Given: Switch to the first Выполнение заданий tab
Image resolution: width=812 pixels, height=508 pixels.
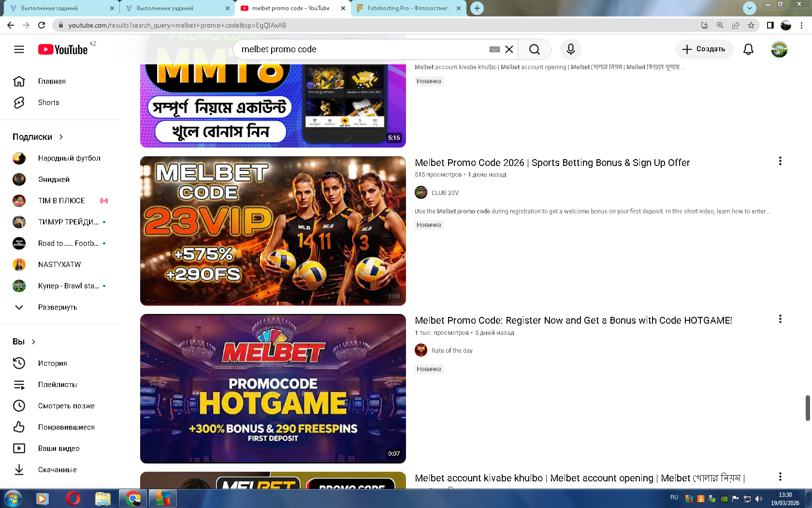Looking at the screenshot, I should click(61, 8).
